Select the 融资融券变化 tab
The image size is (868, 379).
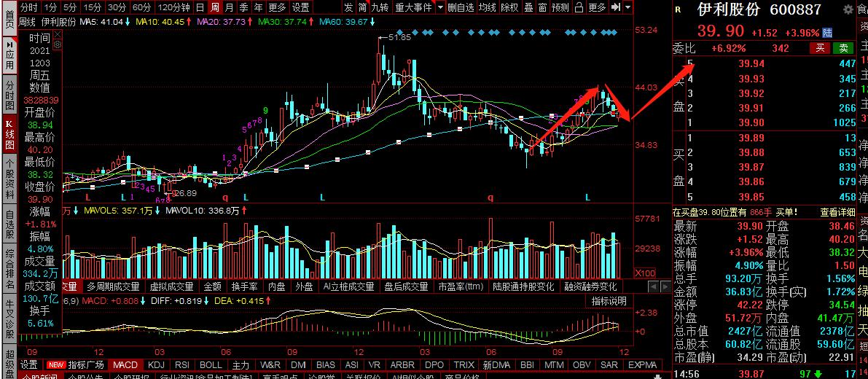pos(590,286)
